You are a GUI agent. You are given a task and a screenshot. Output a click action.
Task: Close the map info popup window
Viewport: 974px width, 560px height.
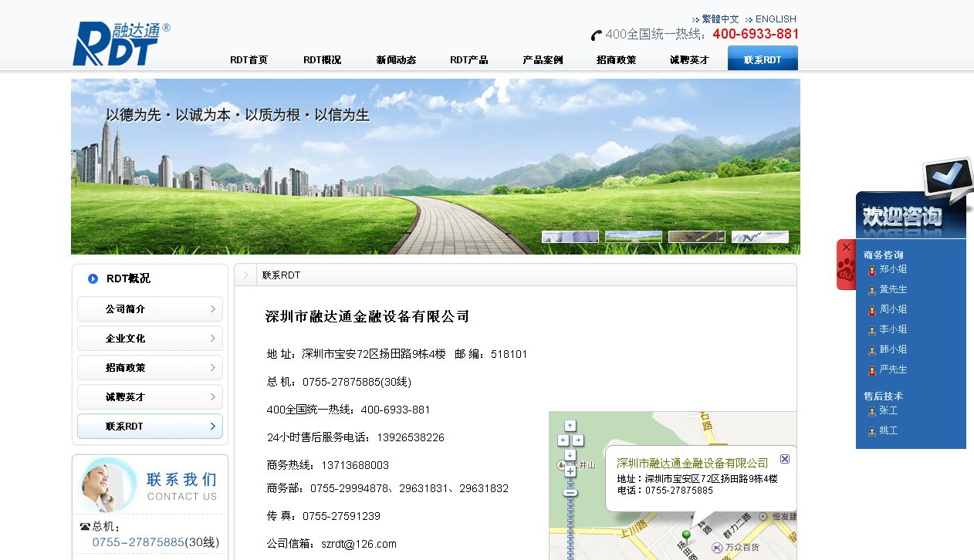point(785,459)
